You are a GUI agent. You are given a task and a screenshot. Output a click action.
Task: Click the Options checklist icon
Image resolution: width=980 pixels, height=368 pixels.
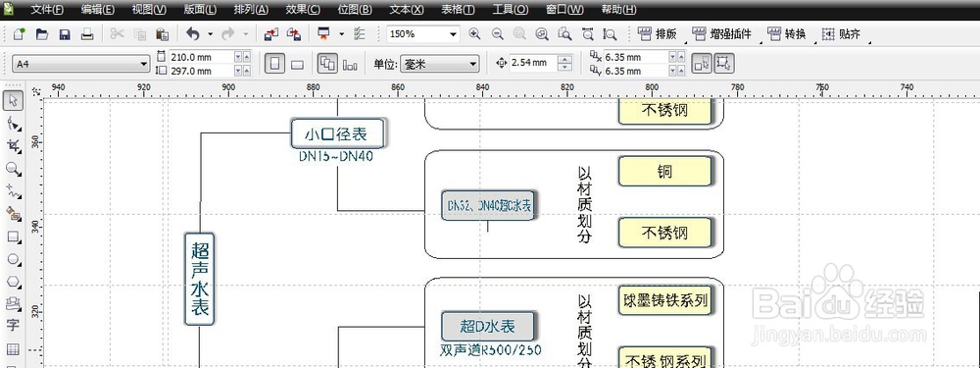(359, 34)
